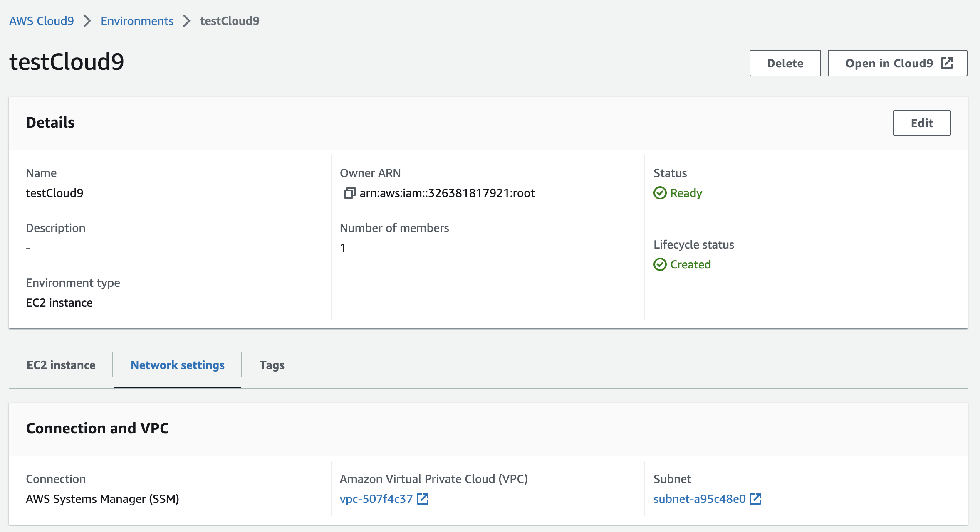Screen dimensions: 980x532
Task: Open the Tags tab
Action: pyautogui.click(x=272, y=365)
